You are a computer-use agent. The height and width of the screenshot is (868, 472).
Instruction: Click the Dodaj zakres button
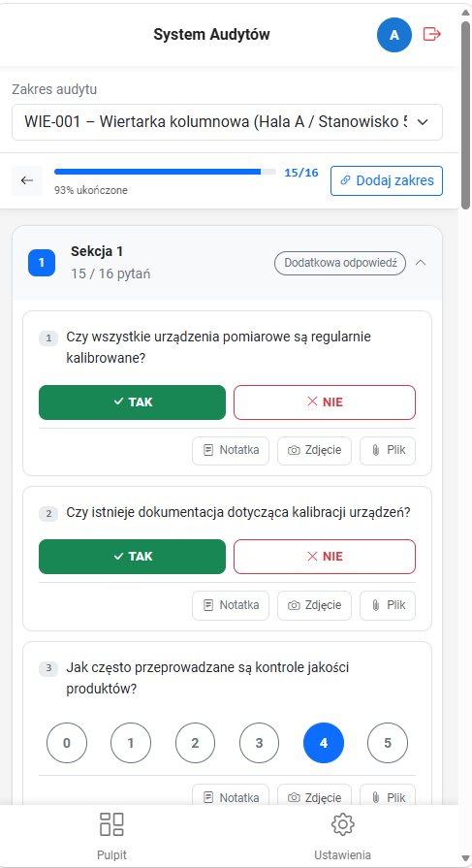(387, 180)
